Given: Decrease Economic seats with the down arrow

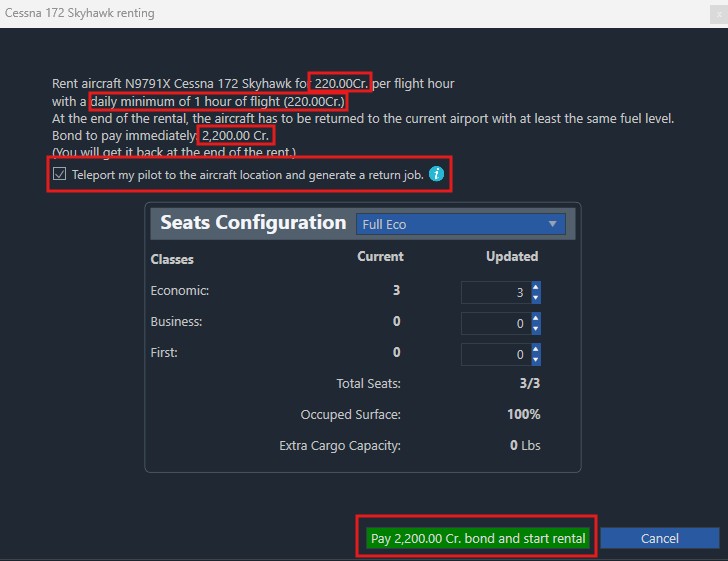Looking at the screenshot, I should pos(536,298).
